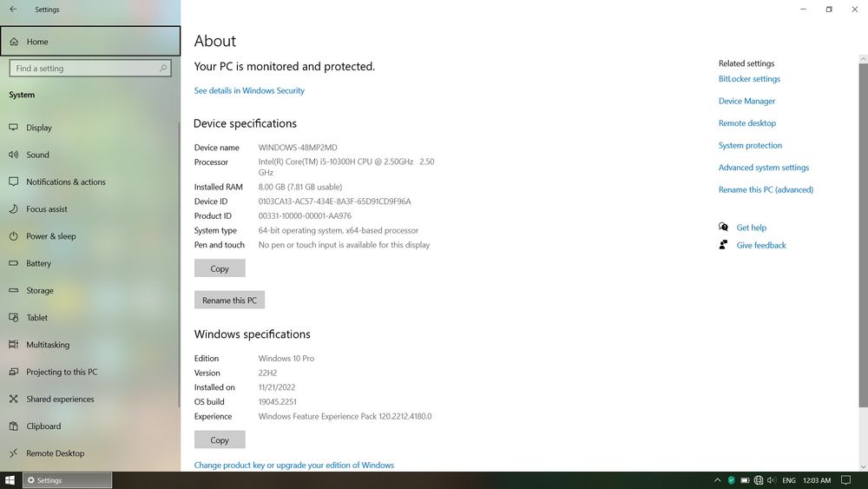Image resolution: width=868 pixels, height=489 pixels.
Task: Click the Multitasking icon in sidebar
Action: (x=14, y=345)
